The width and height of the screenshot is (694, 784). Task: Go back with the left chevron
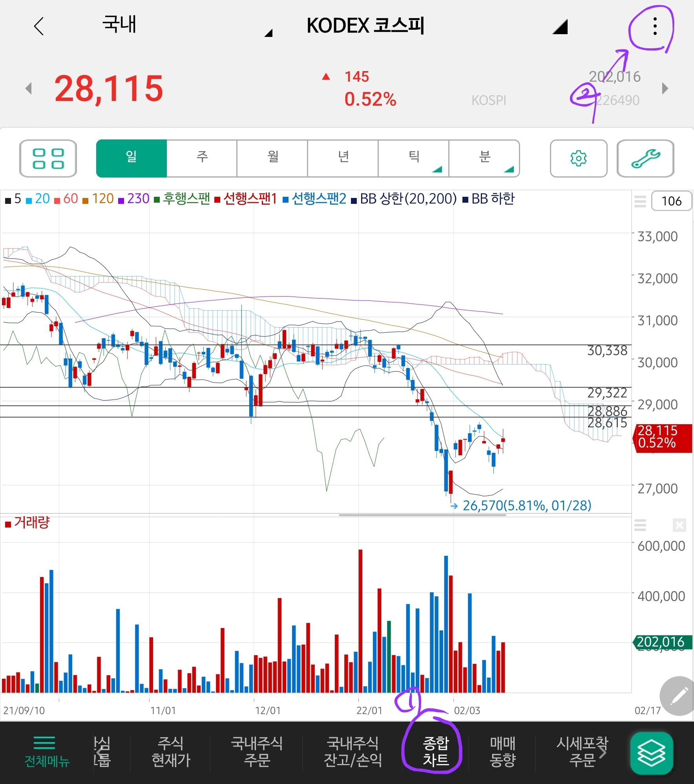[x=39, y=26]
